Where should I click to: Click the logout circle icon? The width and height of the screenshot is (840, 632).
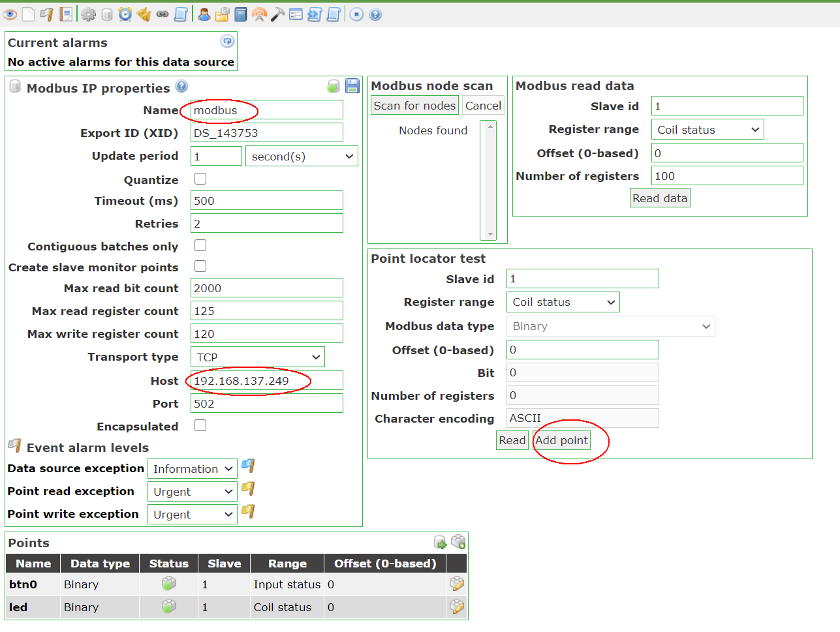pyautogui.click(x=356, y=14)
